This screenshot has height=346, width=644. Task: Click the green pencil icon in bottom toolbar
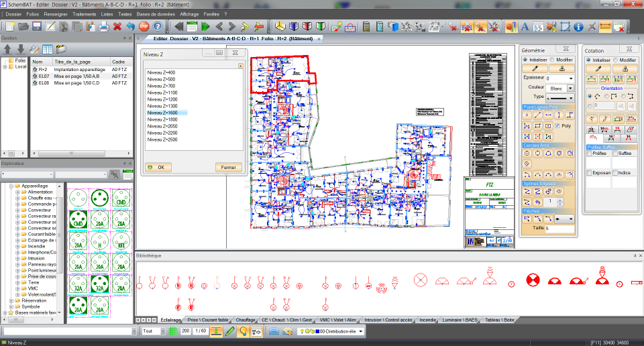click(x=230, y=331)
